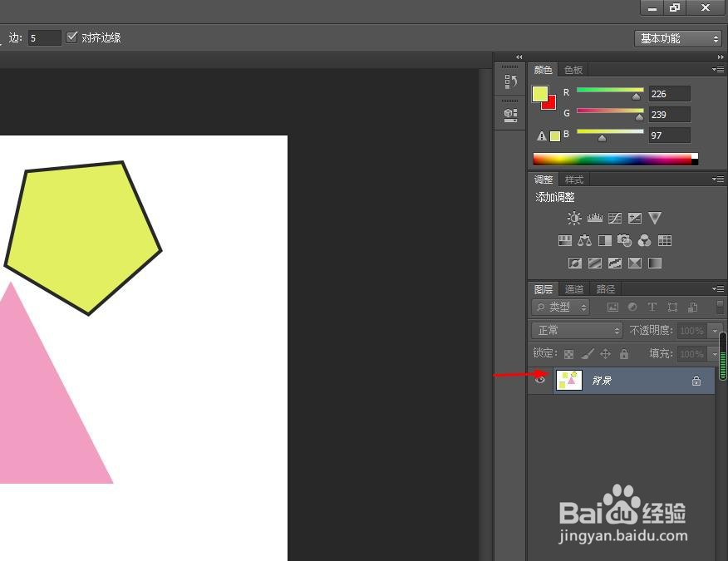Switch to the 路径 tab
Viewport: 728px width, 561px height.
(606, 289)
